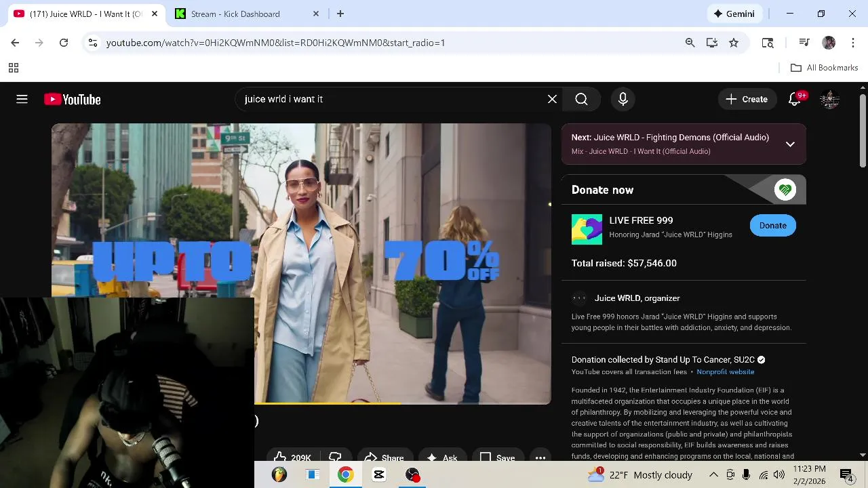Reload the current page
The image size is (868, 488).
tap(64, 43)
